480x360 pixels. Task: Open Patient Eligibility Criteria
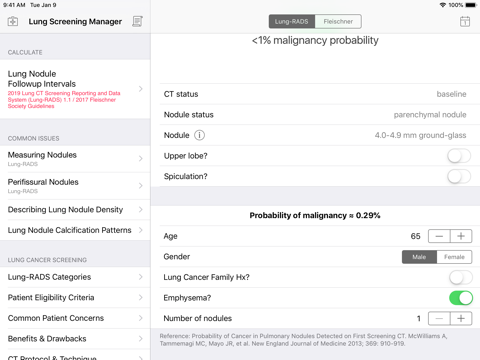[x=75, y=298]
